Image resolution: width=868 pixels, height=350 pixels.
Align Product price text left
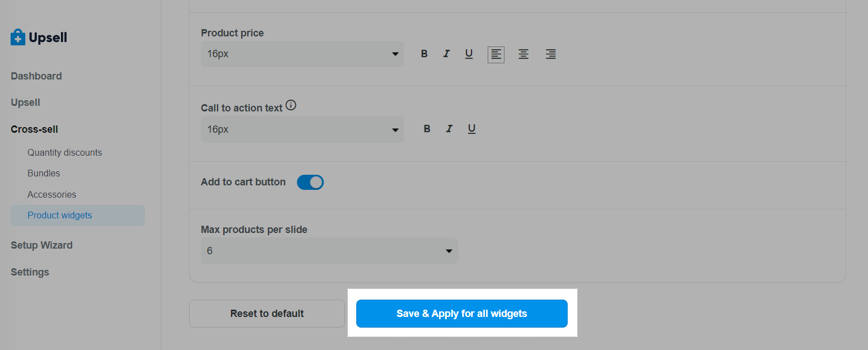[x=496, y=54]
